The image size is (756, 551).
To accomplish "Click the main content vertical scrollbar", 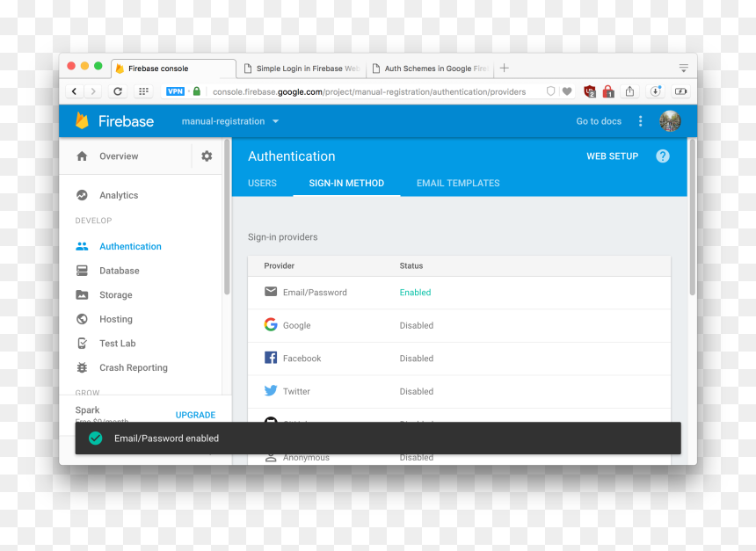I will [693, 217].
